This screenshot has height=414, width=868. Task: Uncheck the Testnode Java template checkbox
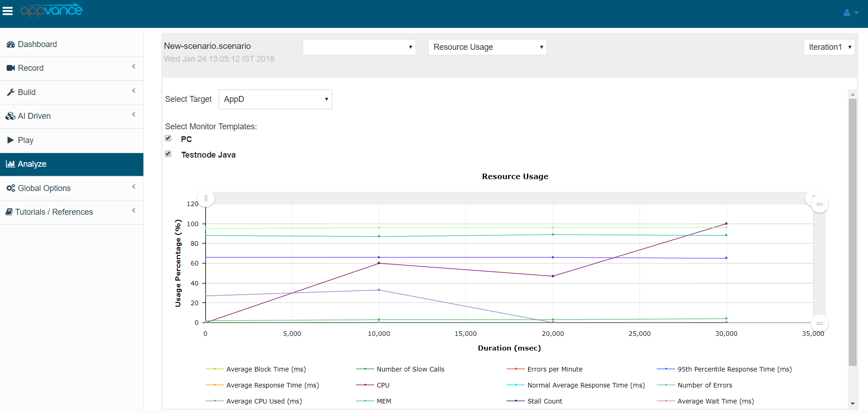point(168,154)
